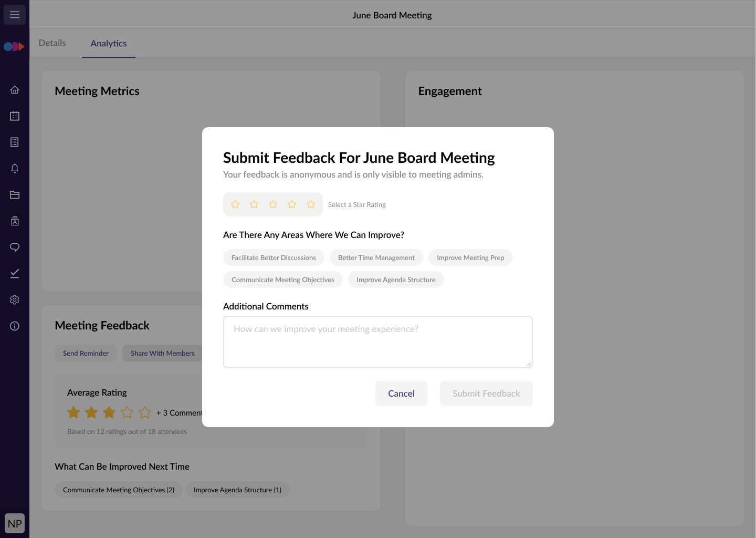The image size is (756, 538).
Task: Select the Better Time Management chip
Action: coord(376,257)
